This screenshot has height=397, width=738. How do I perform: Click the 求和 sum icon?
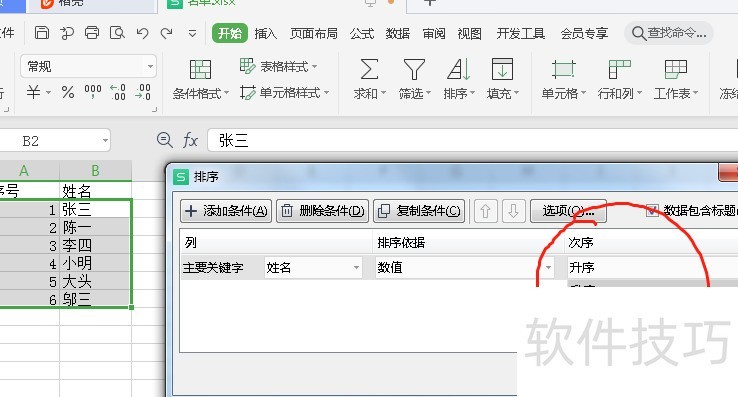[369, 69]
